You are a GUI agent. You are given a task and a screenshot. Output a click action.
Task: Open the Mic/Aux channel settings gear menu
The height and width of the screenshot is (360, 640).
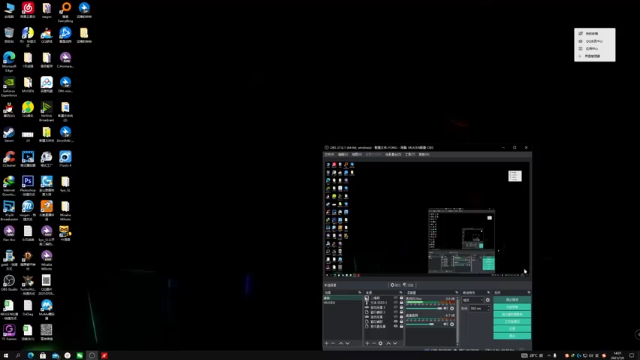pyautogui.click(x=452, y=308)
